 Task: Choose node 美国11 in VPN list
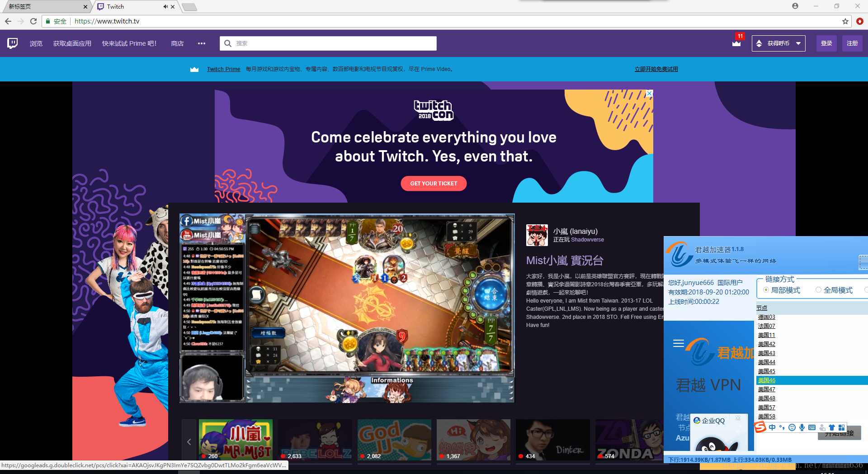click(766, 335)
